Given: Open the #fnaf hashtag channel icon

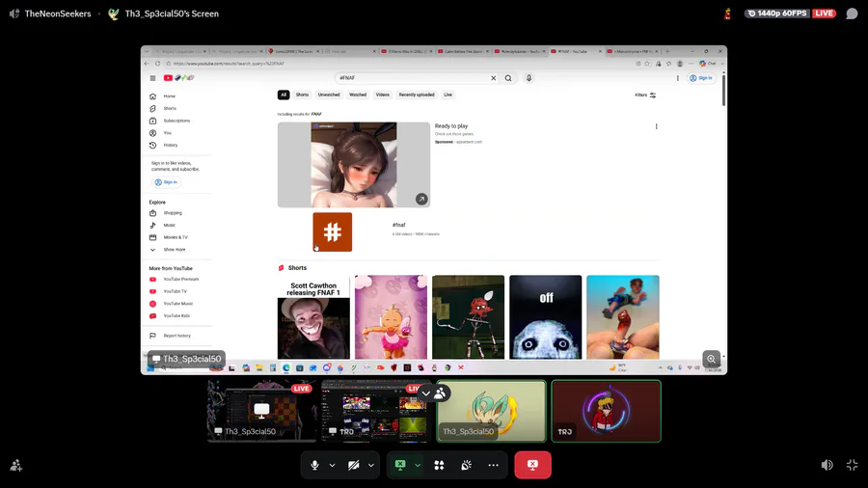Looking at the screenshot, I should pyautogui.click(x=332, y=231).
